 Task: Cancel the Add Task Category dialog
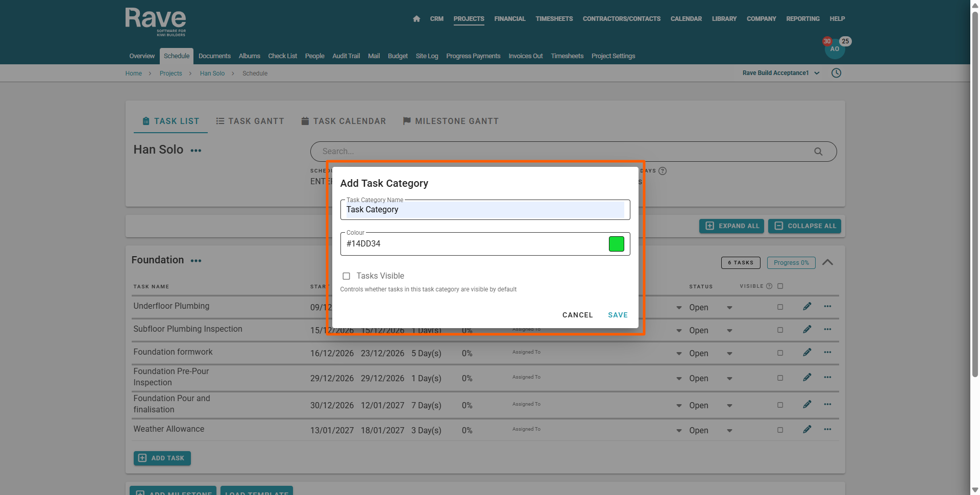click(x=577, y=315)
